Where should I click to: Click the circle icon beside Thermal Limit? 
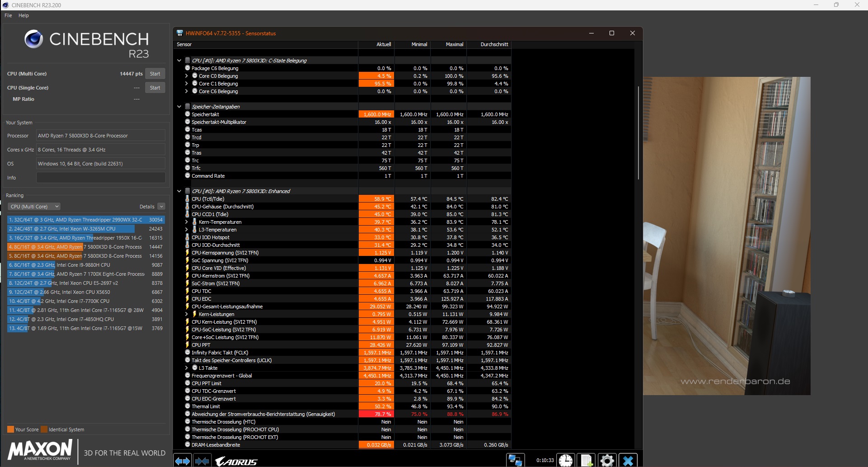click(187, 406)
